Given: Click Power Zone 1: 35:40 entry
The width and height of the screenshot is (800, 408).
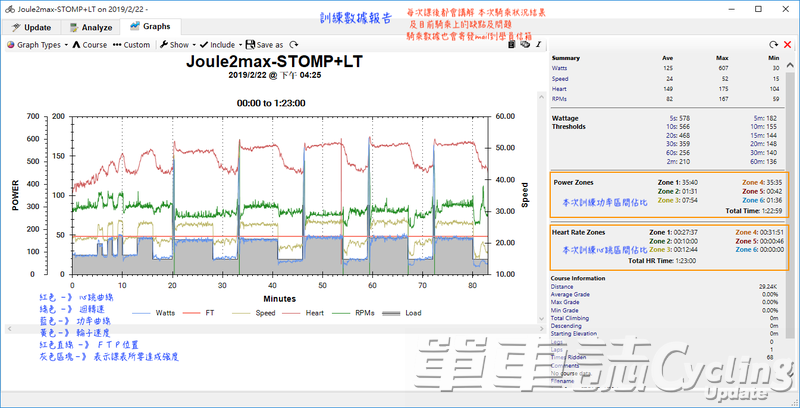Looking at the screenshot, I should click(678, 182).
